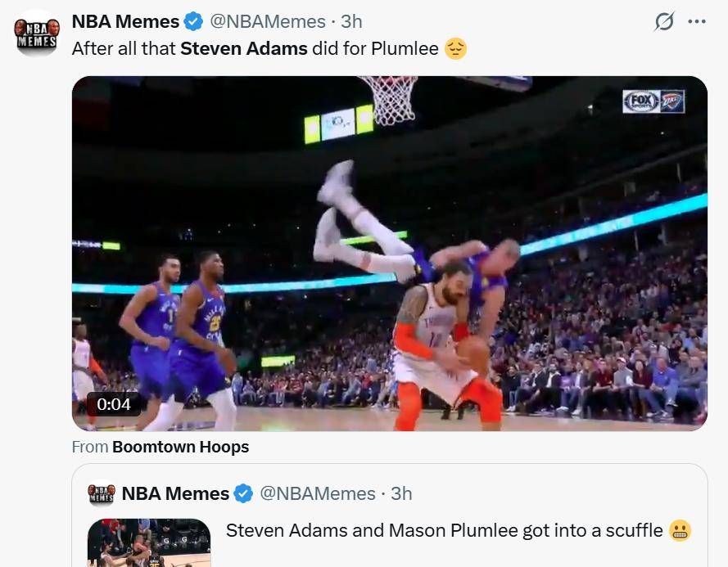Viewport: 728px width, 567px height.
Task: Click the quoted tweet's 3h timestamp
Action: (401, 493)
